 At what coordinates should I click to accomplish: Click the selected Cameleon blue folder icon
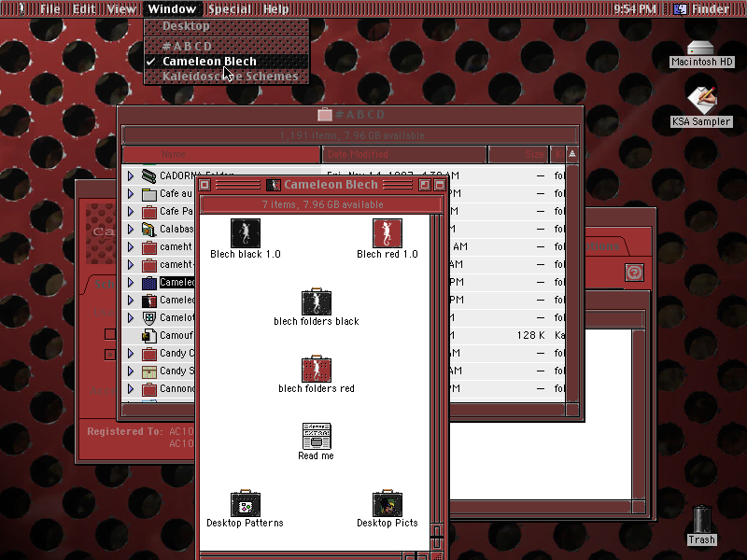pyautogui.click(x=149, y=283)
